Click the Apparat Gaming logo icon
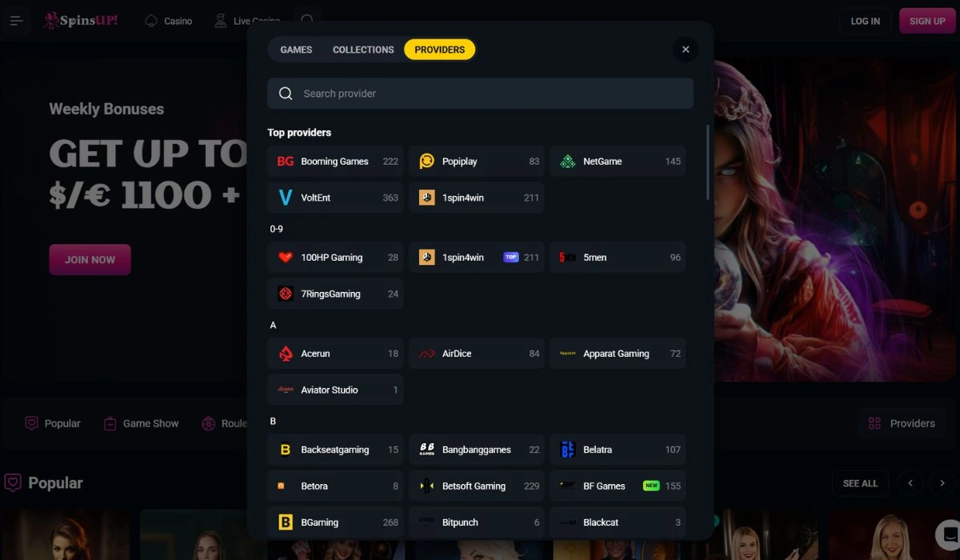The height and width of the screenshot is (560, 960). 568,354
